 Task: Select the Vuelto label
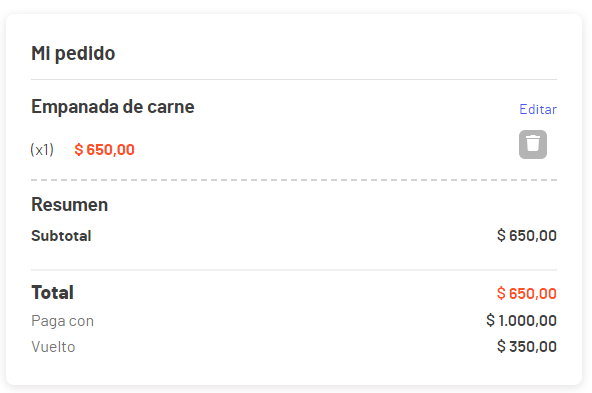[53, 347]
